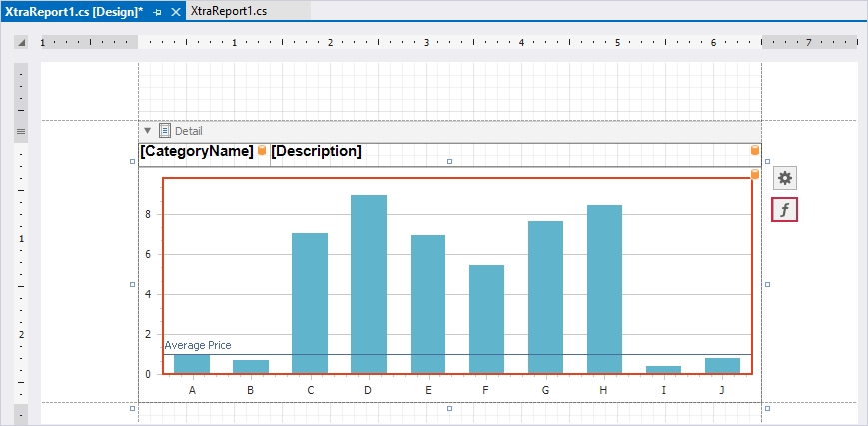This screenshot has height=426, width=868.
Task: Click the database icon right of Description
Action: (x=755, y=151)
